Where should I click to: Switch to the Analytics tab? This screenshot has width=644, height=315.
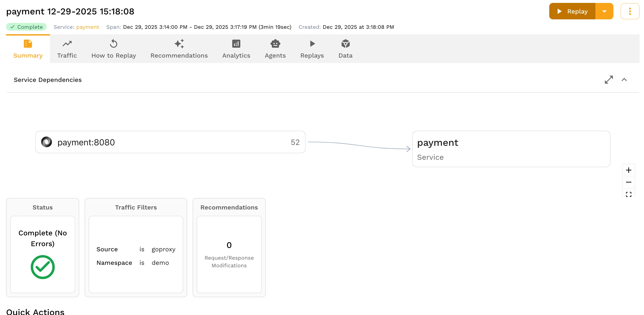click(x=236, y=49)
